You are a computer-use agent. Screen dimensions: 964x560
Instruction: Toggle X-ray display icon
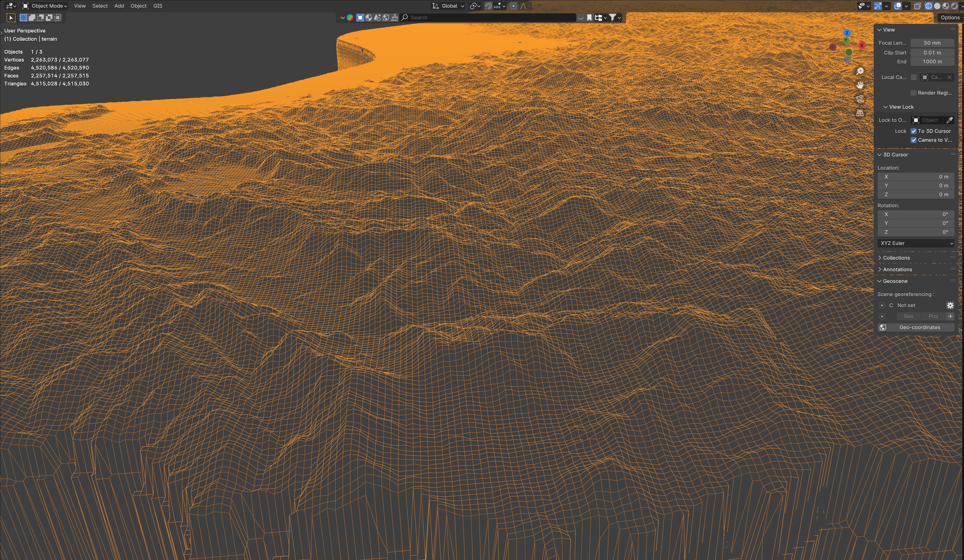[917, 6]
